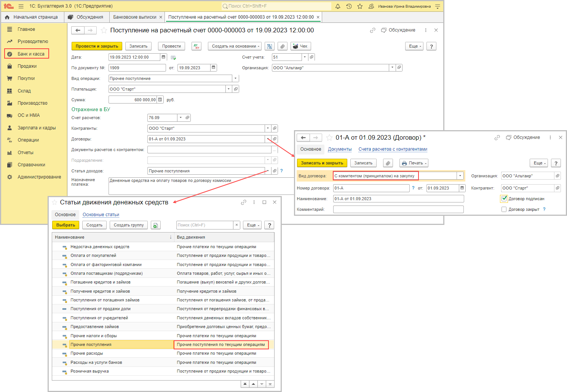Open Основные статьи link

point(101,215)
